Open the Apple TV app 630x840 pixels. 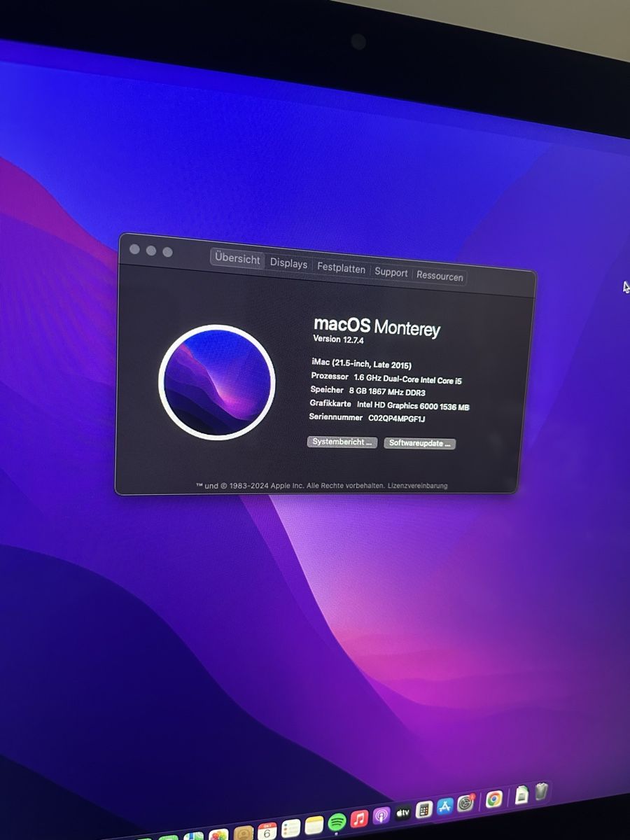(x=403, y=813)
